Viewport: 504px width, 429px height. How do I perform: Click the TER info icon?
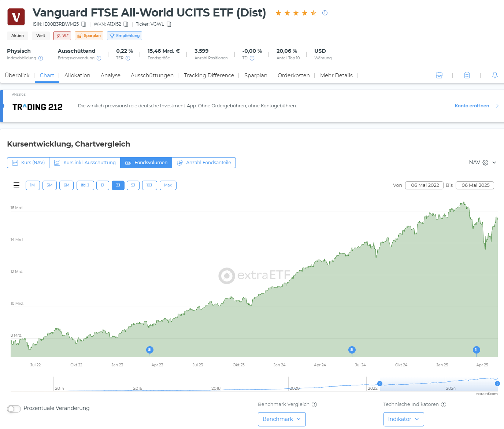pyautogui.click(x=128, y=58)
